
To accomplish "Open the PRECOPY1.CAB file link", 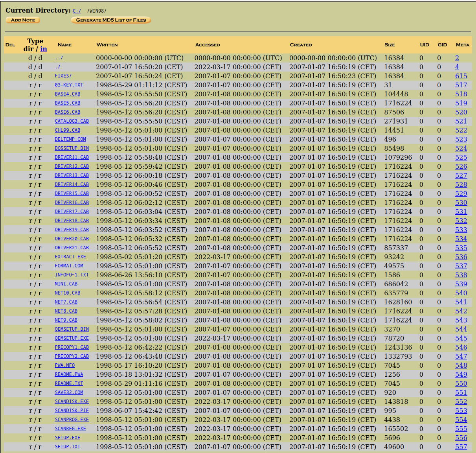I will pos(72,347).
